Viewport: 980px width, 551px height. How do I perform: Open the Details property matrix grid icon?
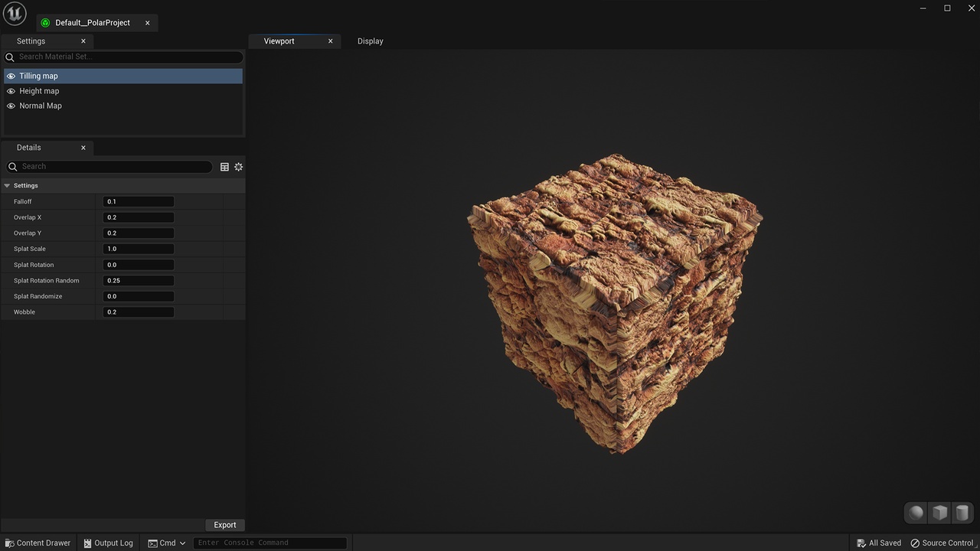224,167
